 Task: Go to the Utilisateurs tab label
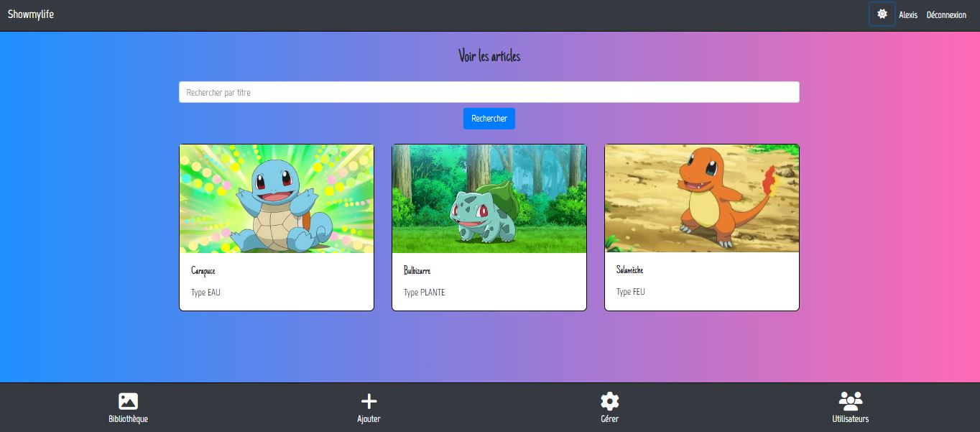pos(850,419)
